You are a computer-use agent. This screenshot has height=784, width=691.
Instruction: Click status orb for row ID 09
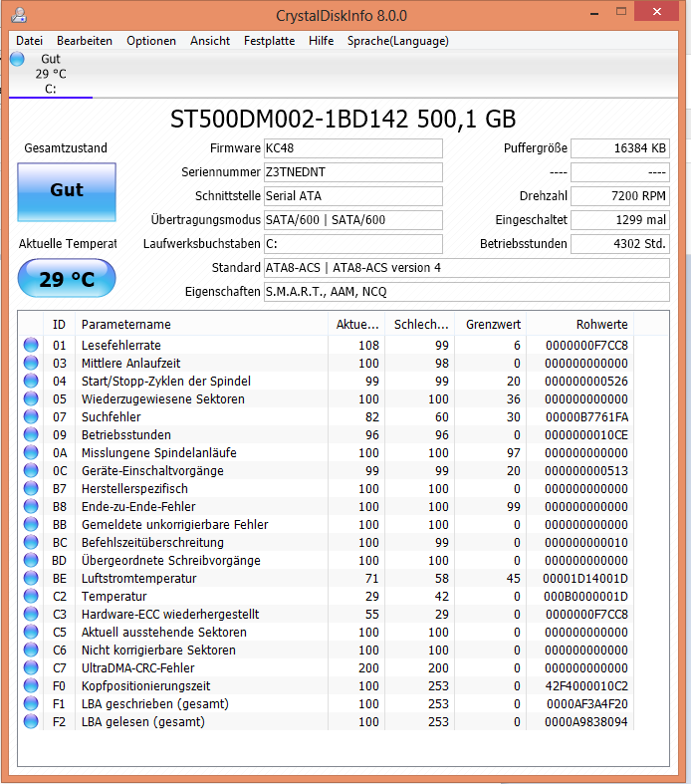[x=31, y=435]
